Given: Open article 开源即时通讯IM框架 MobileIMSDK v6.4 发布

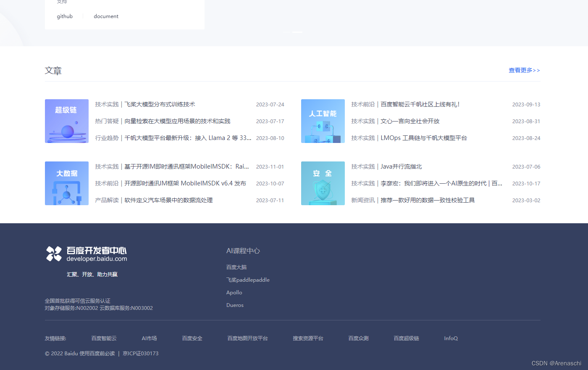Looking at the screenshot, I should [185, 183].
